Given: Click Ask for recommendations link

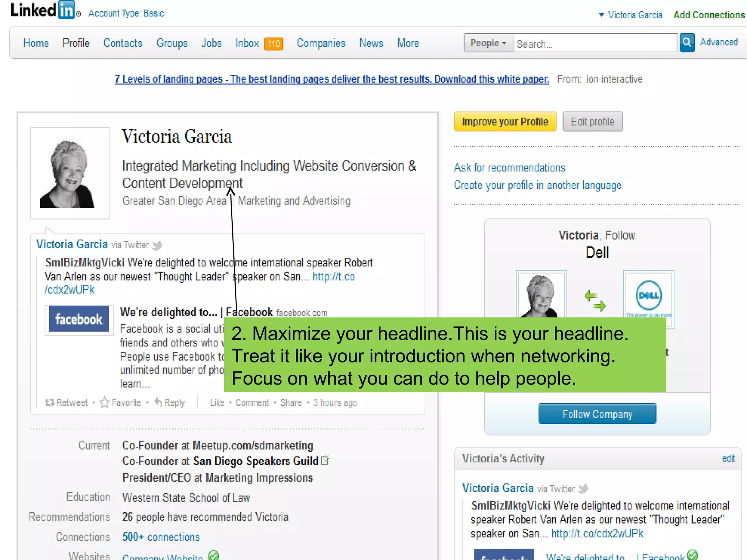Looking at the screenshot, I should [509, 168].
